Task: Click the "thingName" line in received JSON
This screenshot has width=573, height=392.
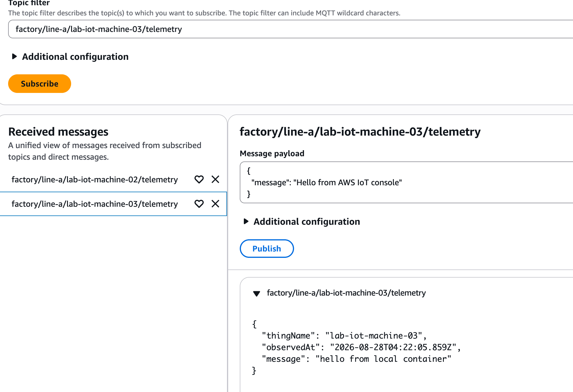Action: (x=344, y=336)
